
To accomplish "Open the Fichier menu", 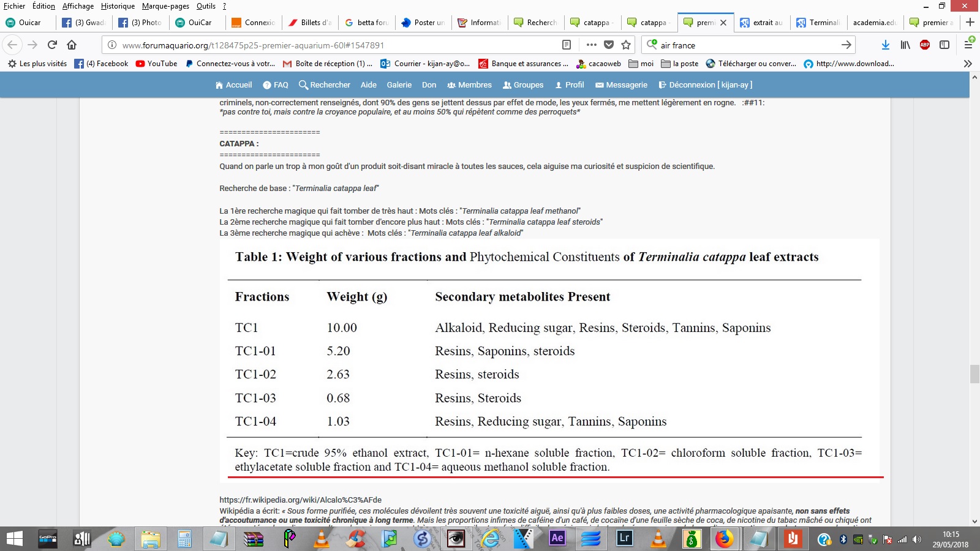I will (x=15, y=6).
